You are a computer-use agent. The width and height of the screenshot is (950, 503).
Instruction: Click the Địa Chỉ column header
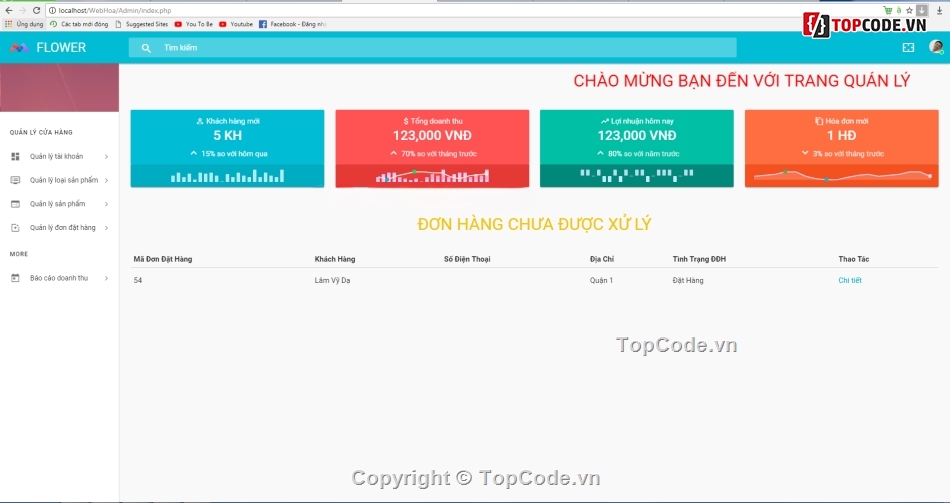point(602,259)
